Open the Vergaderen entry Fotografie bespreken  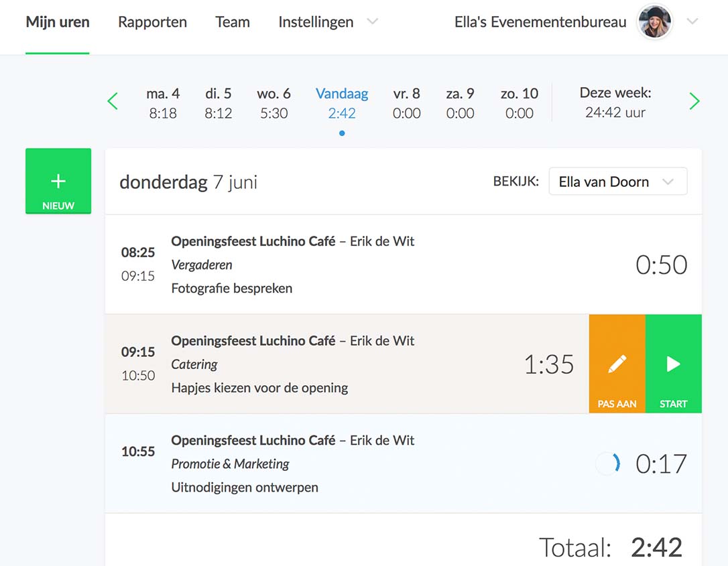point(335,265)
